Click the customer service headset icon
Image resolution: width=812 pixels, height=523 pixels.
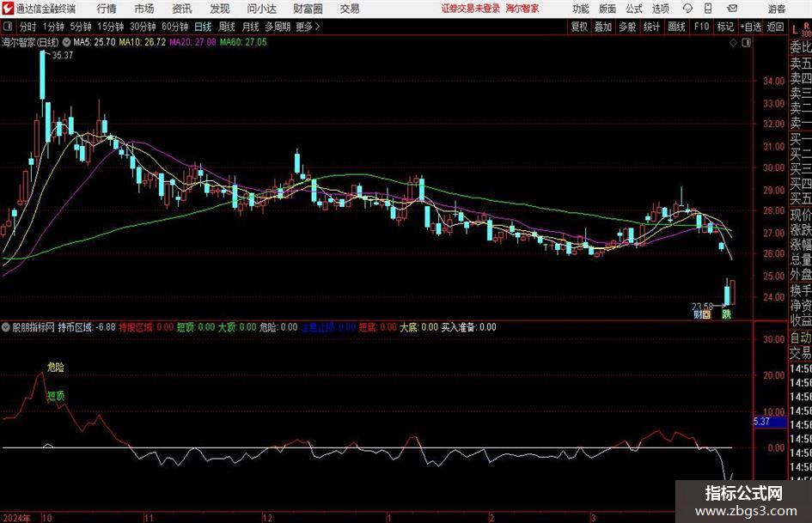[687, 9]
